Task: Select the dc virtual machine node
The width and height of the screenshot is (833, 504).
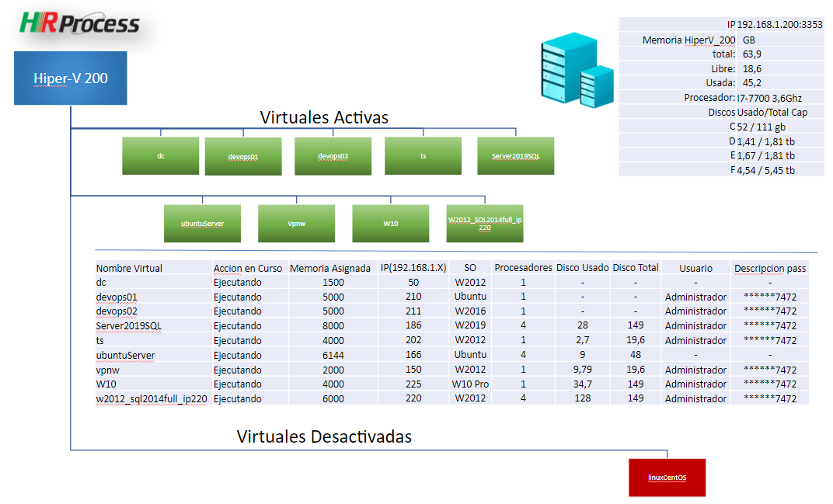Action: click(x=161, y=156)
